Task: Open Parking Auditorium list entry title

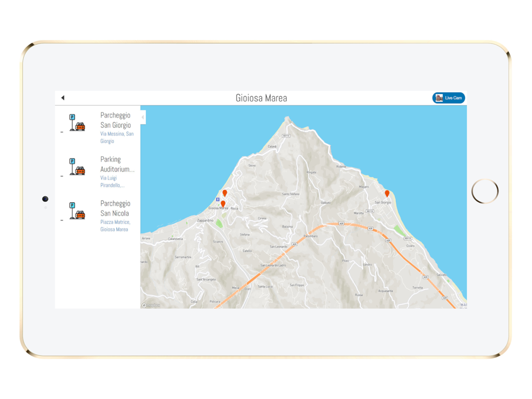Action: click(118, 164)
